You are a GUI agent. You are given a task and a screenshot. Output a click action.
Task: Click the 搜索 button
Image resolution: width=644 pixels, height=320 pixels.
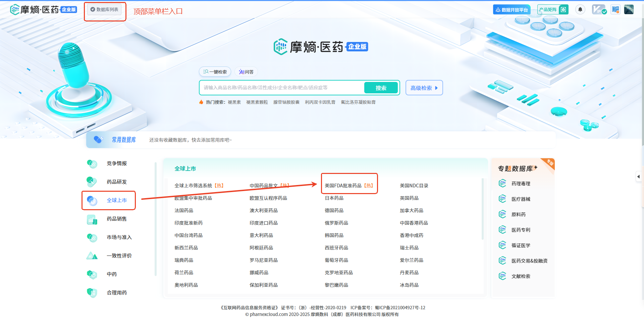(x=381, y=88)
